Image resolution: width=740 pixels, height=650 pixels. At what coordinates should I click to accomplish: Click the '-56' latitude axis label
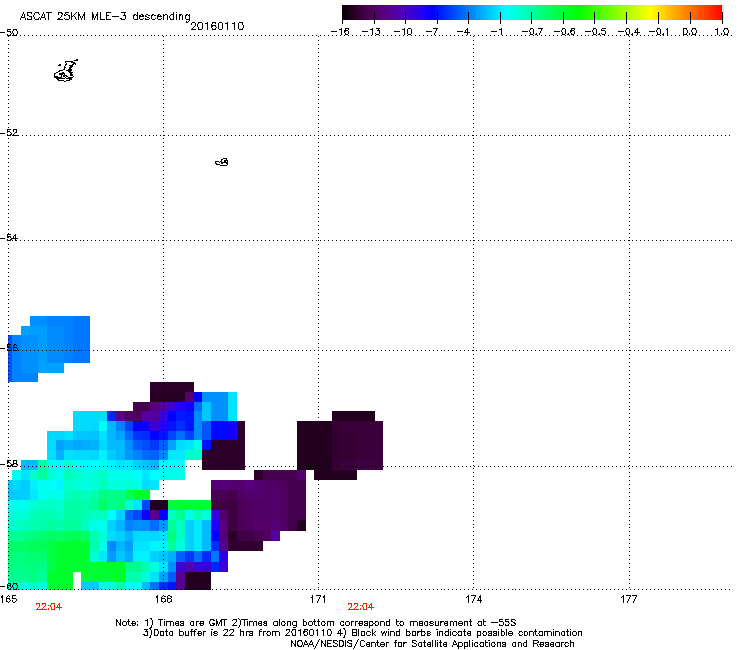[x=9, y=348]
